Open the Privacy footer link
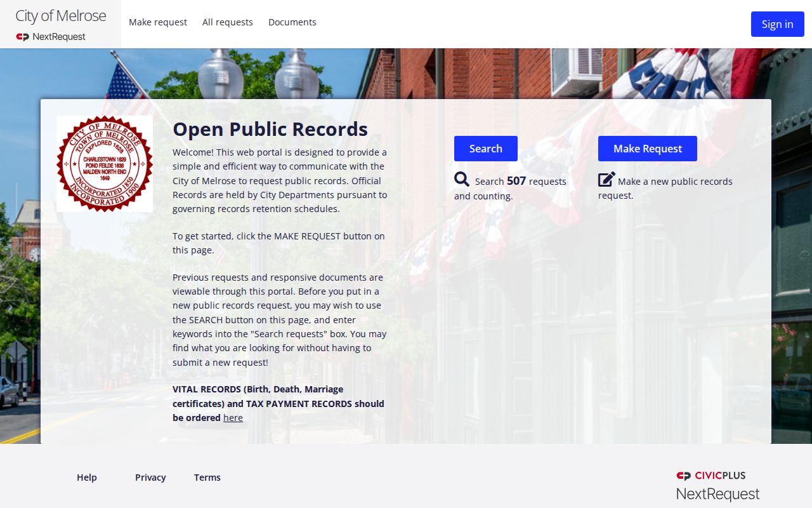 150,478
